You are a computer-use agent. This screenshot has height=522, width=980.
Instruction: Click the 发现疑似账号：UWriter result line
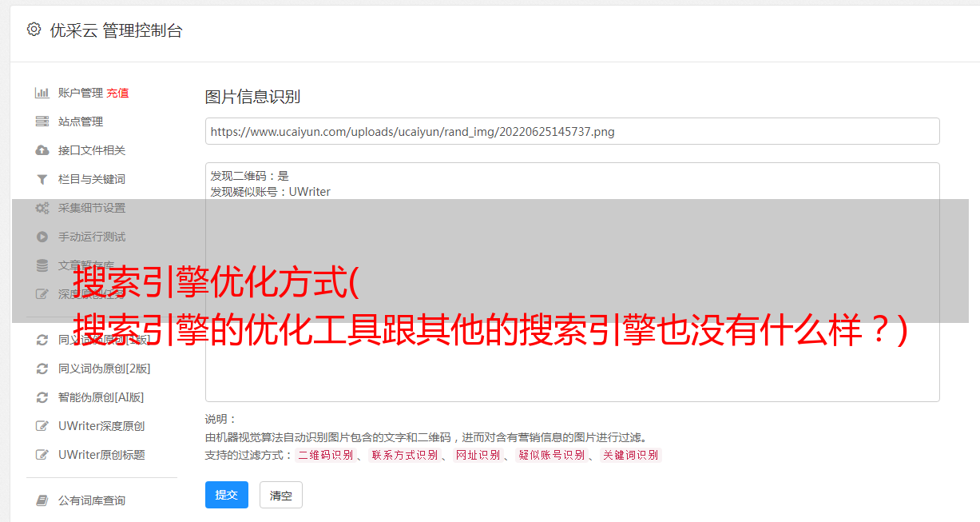(x=270, y=192)
